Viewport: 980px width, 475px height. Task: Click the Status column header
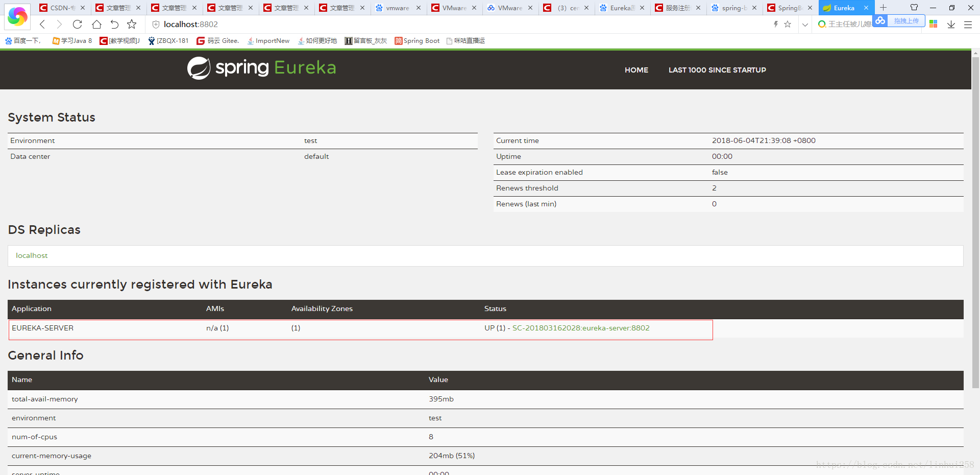tap(495, 308)
